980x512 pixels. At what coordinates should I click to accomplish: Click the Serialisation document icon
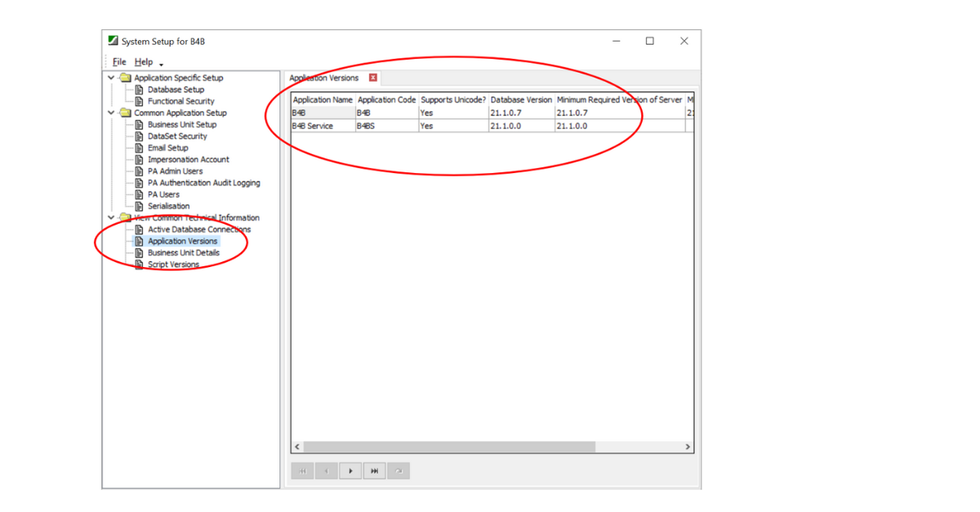[140, 206]
